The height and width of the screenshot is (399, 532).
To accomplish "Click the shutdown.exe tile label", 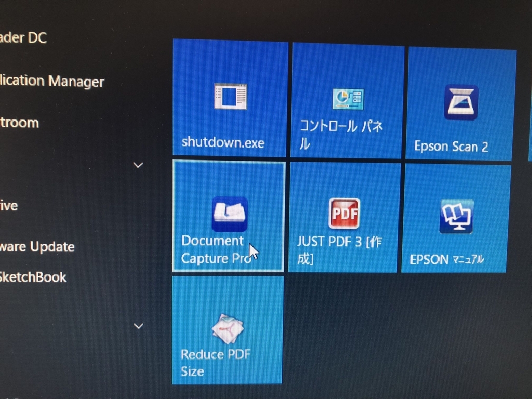I will click(223, 142).
